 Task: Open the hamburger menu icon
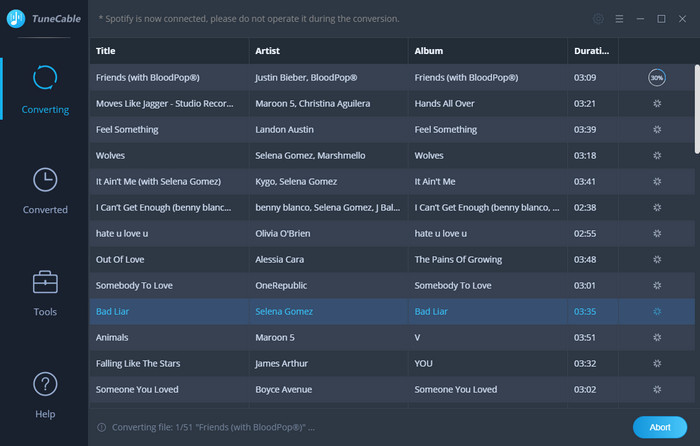[x=619, y=19]
